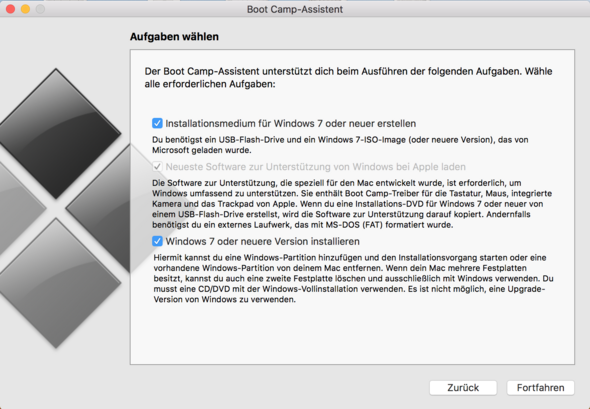Click the dimmed label Neueste Software zur Unterstützung

click(x=316, y=167)
